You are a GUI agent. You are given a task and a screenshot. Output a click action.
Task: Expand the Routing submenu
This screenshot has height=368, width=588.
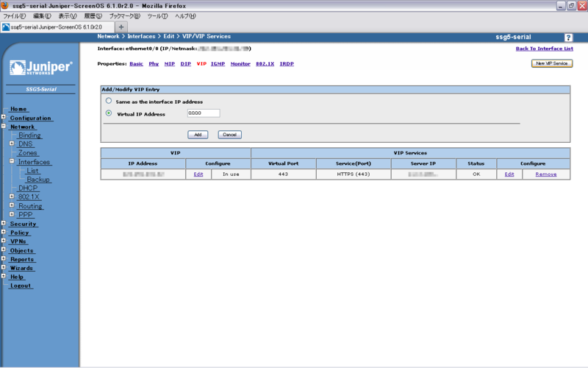pos(12,205)
